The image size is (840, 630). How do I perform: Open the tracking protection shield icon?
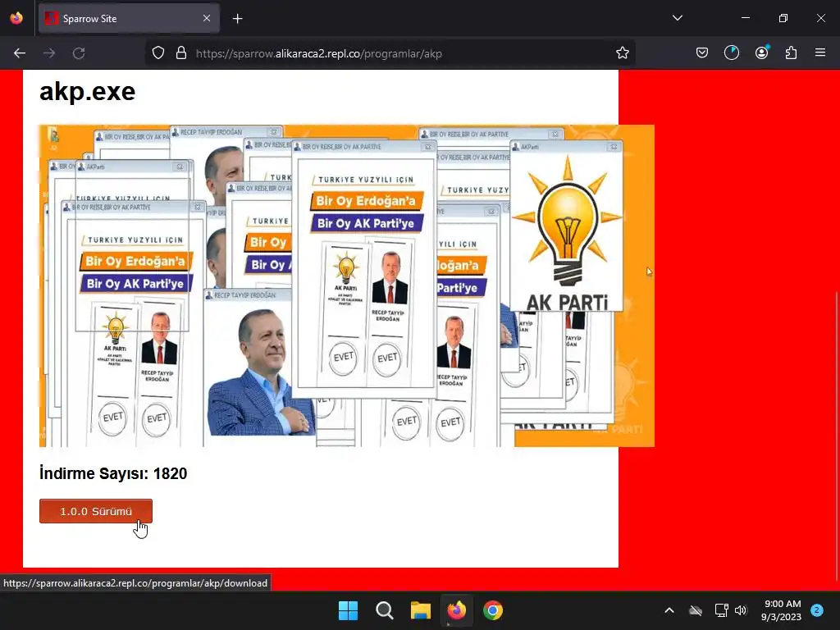(158, 53)
